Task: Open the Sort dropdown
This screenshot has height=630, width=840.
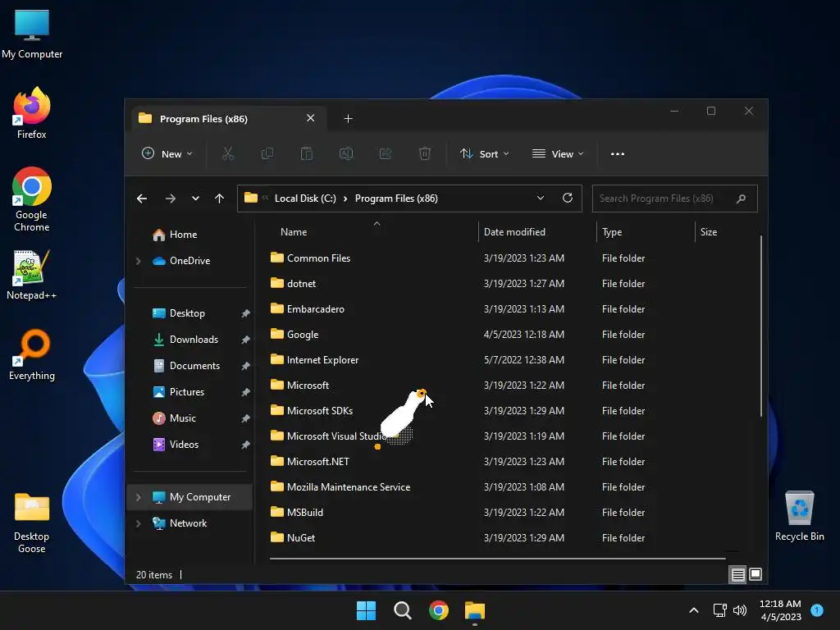Action: 484,154
